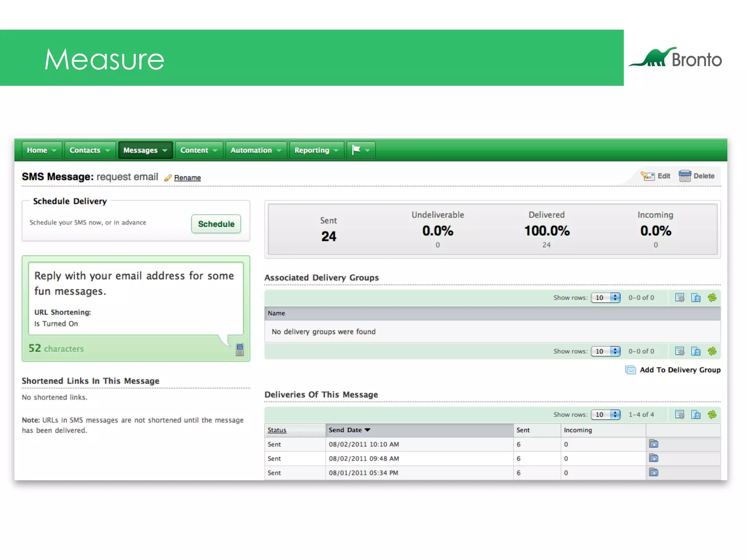The width and height of the screenshot is (747, 560).
Task: Click the pencil icon next to Rename
Action: pos(168,178)
